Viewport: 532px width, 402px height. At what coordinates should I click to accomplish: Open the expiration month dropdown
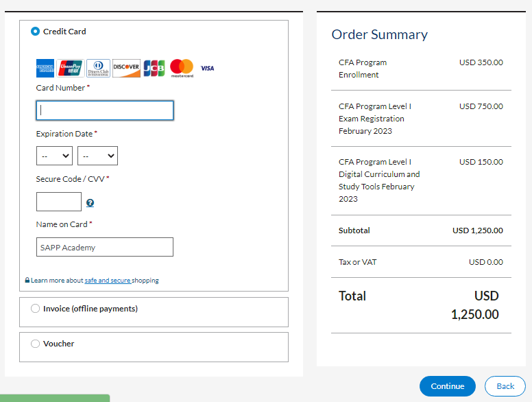(x=54, y=156)
